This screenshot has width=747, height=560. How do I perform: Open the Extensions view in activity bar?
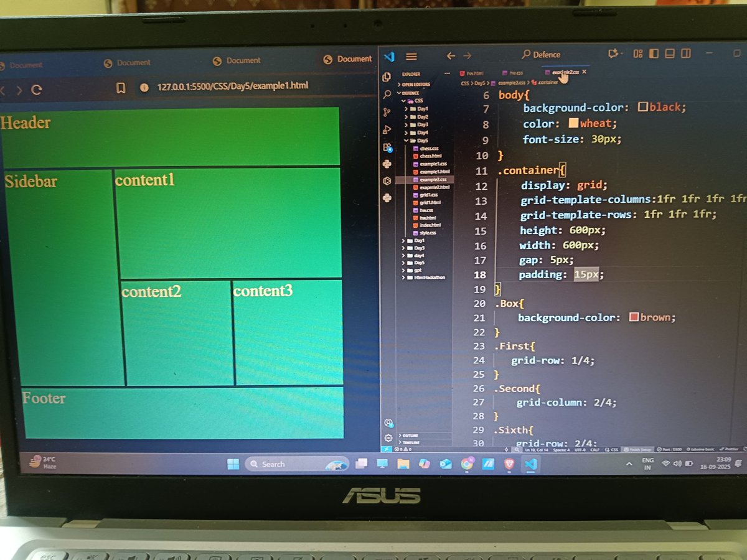click(387, 147)
